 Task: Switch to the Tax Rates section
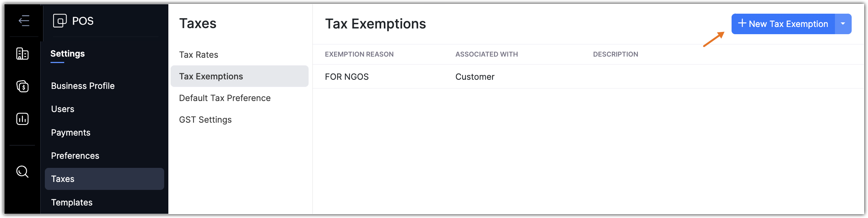click(x=199, y=55)
